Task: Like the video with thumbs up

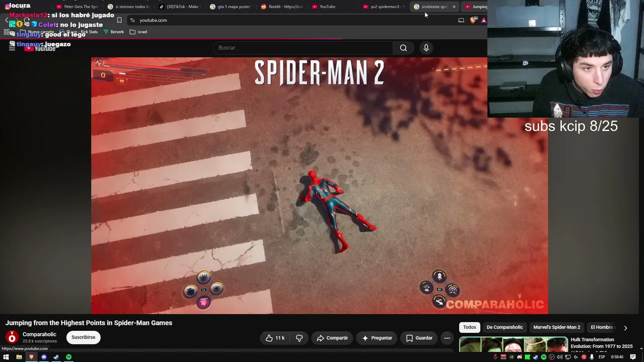Action: pos(276,338)
